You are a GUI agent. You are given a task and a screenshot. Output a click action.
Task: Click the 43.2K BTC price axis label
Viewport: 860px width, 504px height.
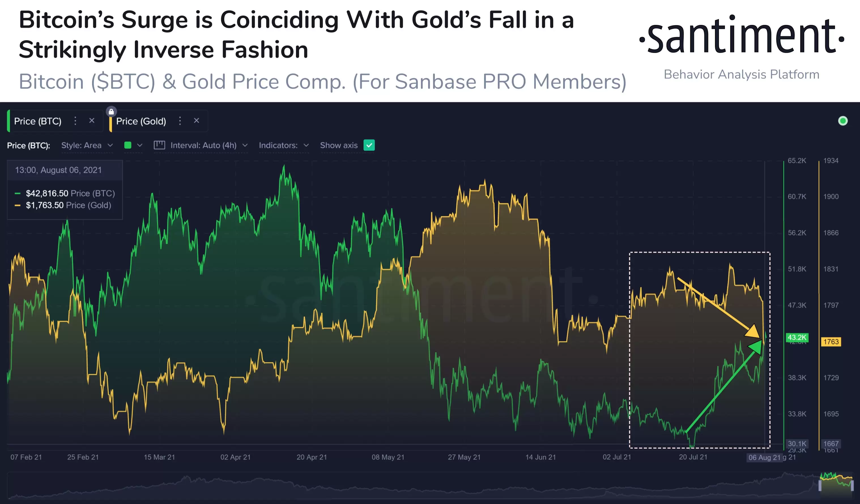797,337
